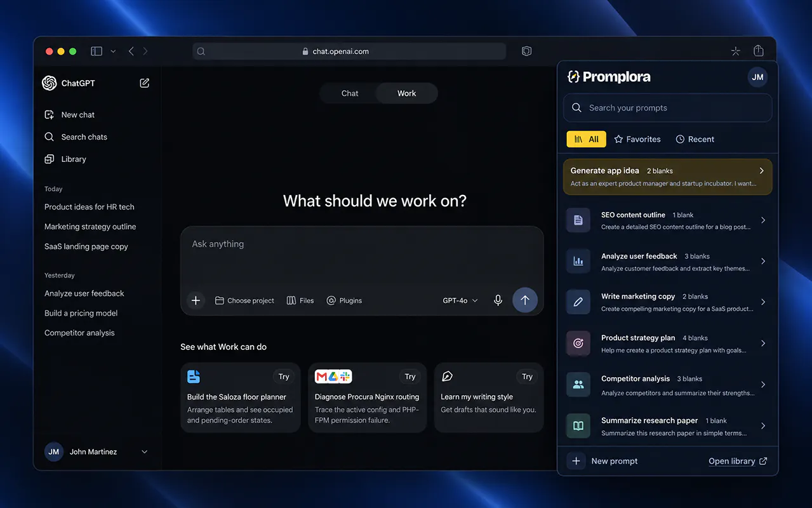Switch to the Chat tab
The image size is (812, 508).
click(350, 93)
